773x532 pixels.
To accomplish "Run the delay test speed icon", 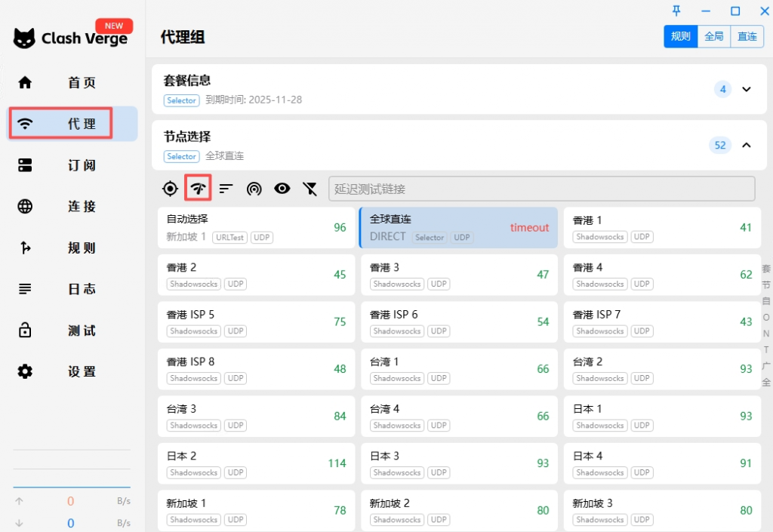I will (x=198, y=188).
